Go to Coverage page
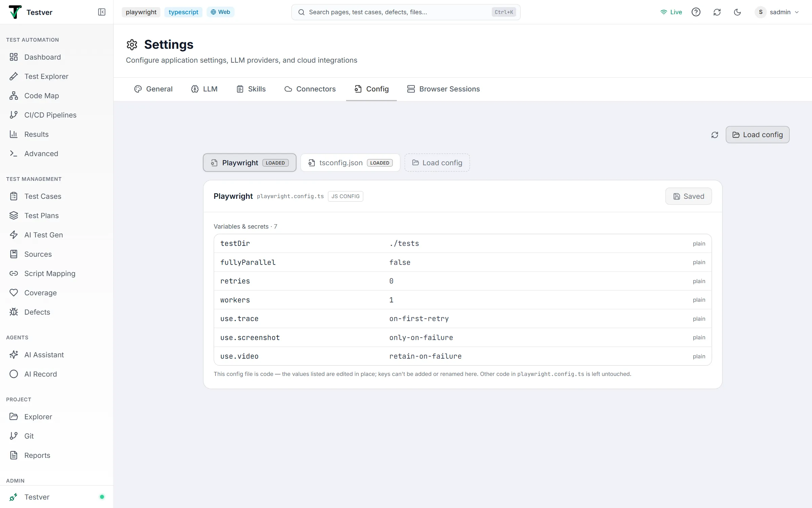Screen dimensions: 812x508 [57, 293]
